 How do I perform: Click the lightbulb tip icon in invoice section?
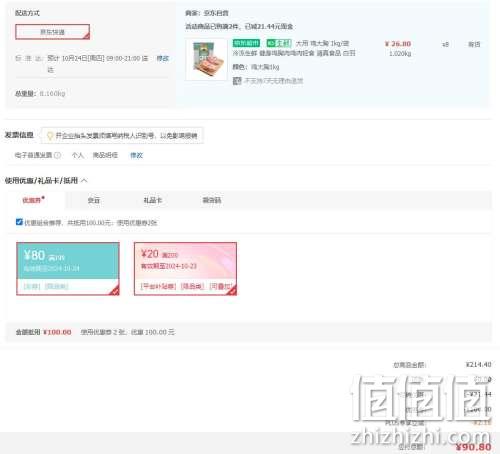click(50, 136)
